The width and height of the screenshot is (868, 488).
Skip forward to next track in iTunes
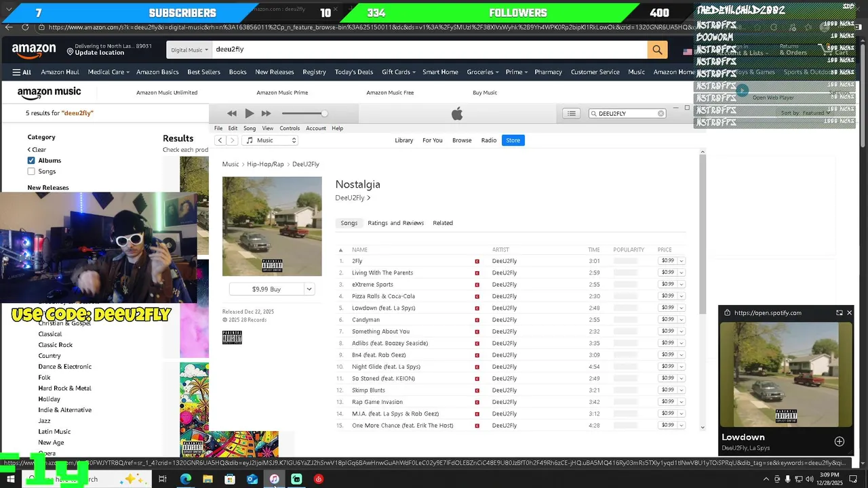click(x=267, y=113)
